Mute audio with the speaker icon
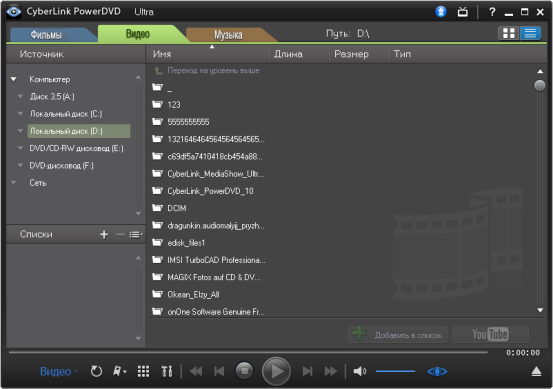The width and height of the screenshot is (553, 389). click(x=360, y=371)
